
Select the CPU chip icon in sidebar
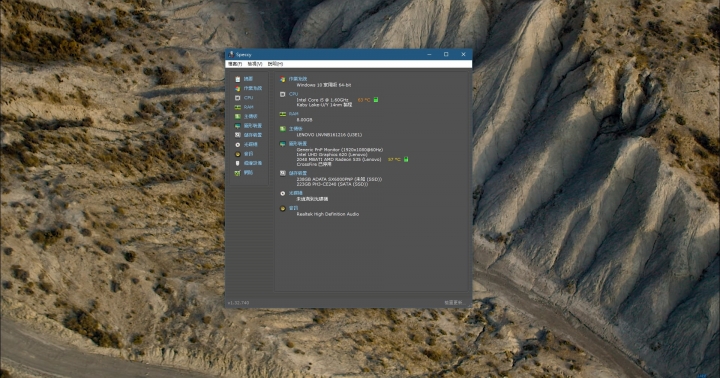(237, 98)
